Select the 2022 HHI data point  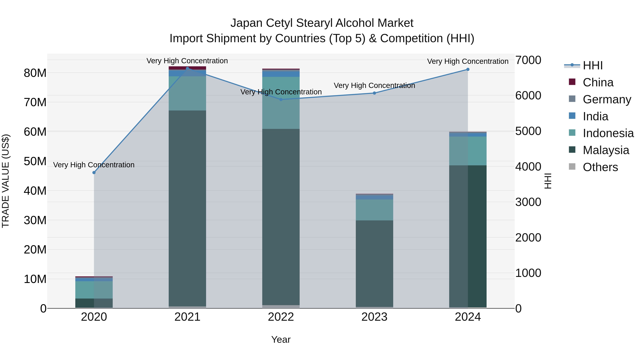281,99
